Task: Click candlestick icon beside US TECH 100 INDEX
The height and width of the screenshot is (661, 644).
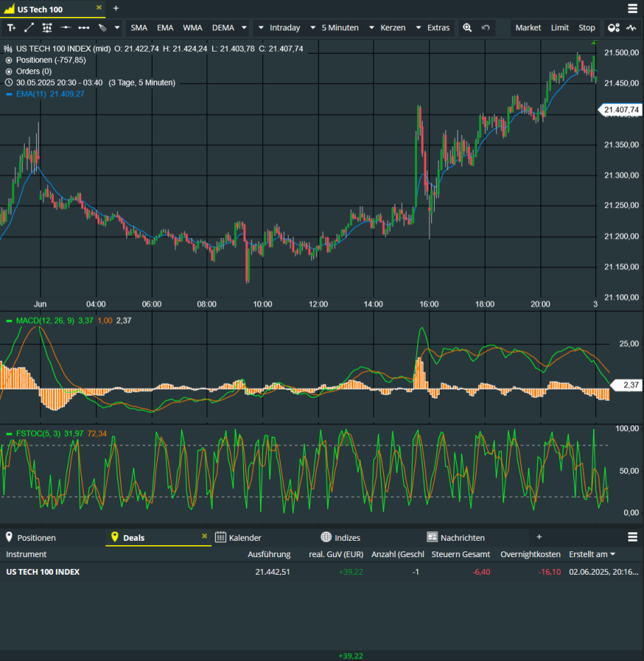Action: tap(8, 49)
